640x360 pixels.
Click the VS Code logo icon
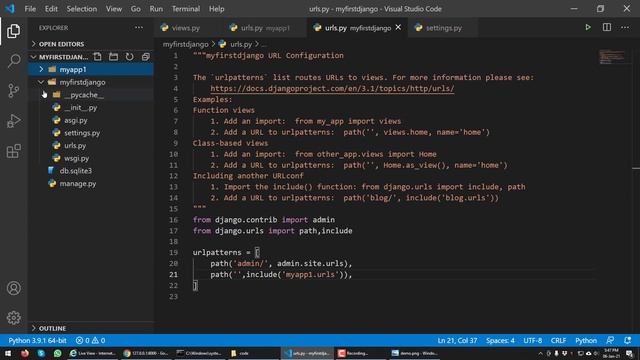tap(10, 9)
